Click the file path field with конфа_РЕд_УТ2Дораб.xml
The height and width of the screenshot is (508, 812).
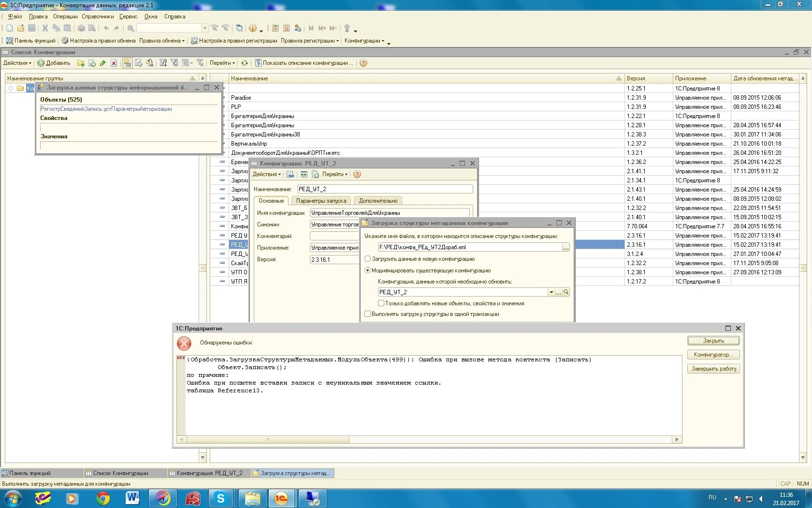pos(470,247)
